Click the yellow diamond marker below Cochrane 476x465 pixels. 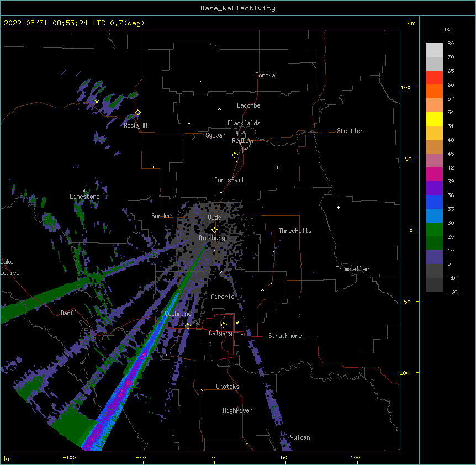pyautogui.click(x=188, y=326)
